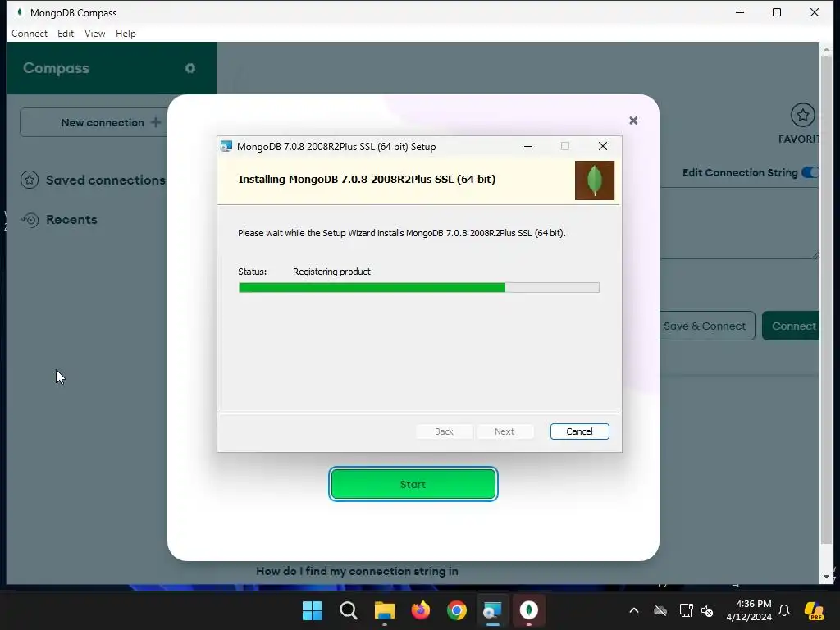Open File Explorer from taskbar
Screen dimensions: 840x630
tap(385, 610)
